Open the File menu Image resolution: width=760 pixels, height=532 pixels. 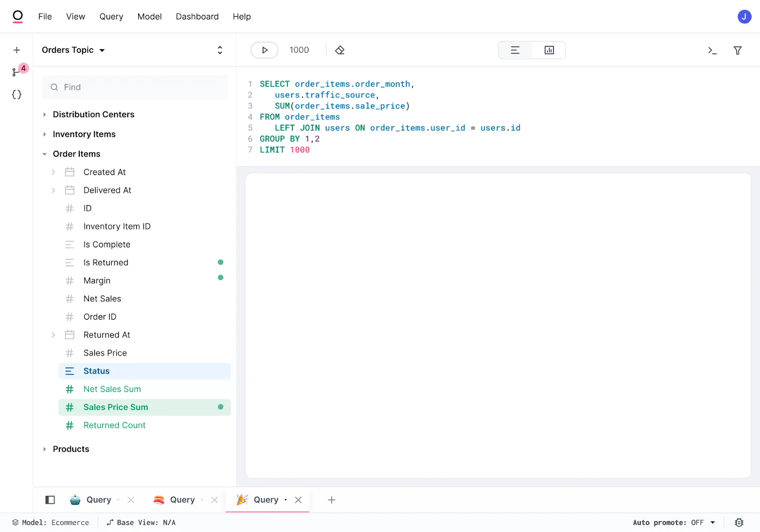point(45,17)
